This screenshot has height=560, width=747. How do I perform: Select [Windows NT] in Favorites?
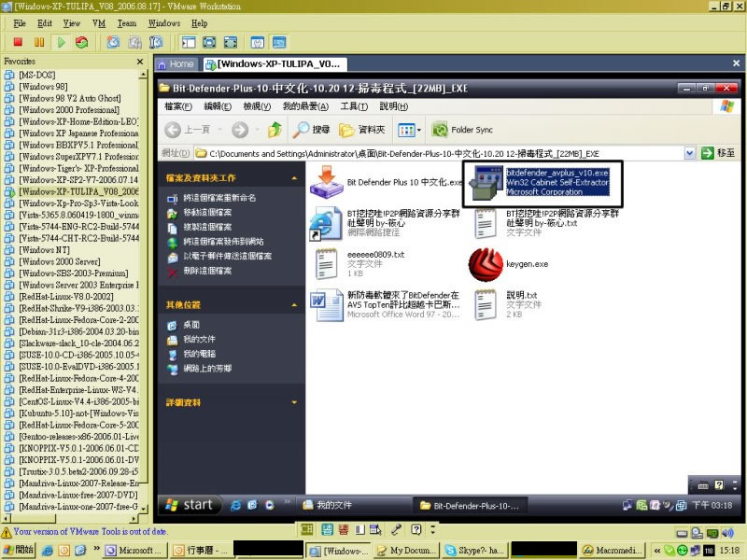(44, 250)
